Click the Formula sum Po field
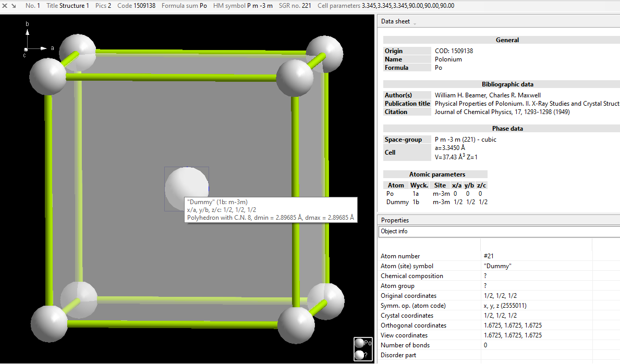The image size is (620, 364). coord(184,6)
